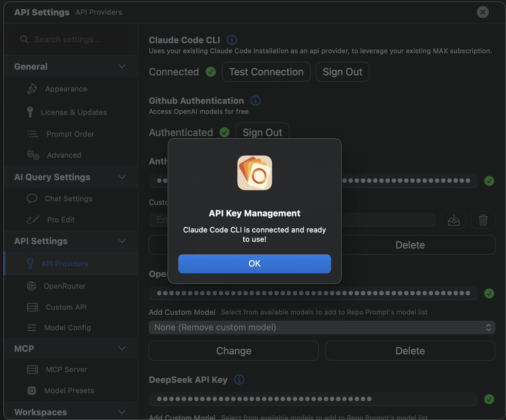The width and height of the screenshot is (506, 420).
Task: Click the Chat Settings speech bubble icon
Action: pos(32,198)
